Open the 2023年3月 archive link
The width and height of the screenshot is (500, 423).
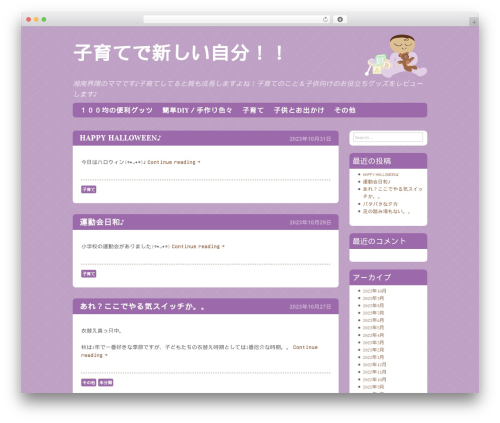(373, 342)
